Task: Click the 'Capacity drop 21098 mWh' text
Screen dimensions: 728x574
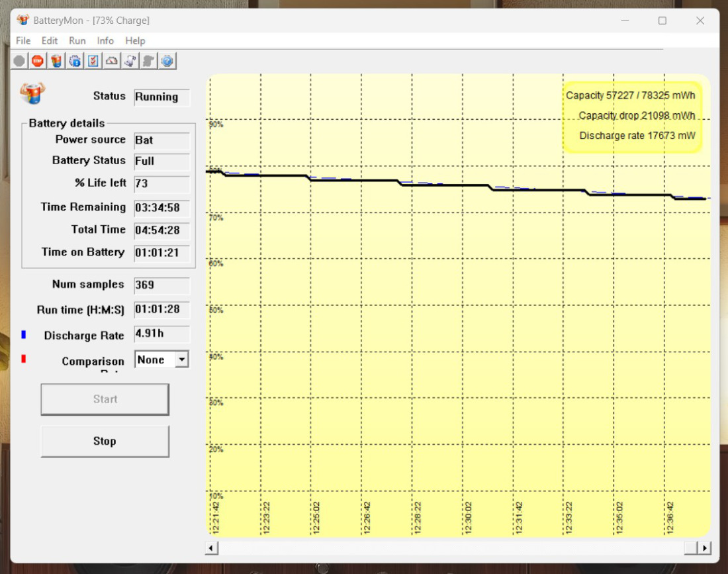Action: coord(637,115)
